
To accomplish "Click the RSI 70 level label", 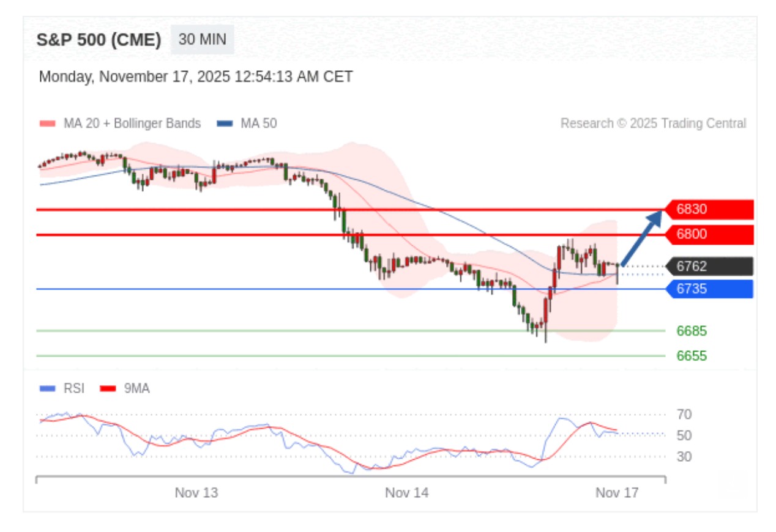I will tap(684, 415).
